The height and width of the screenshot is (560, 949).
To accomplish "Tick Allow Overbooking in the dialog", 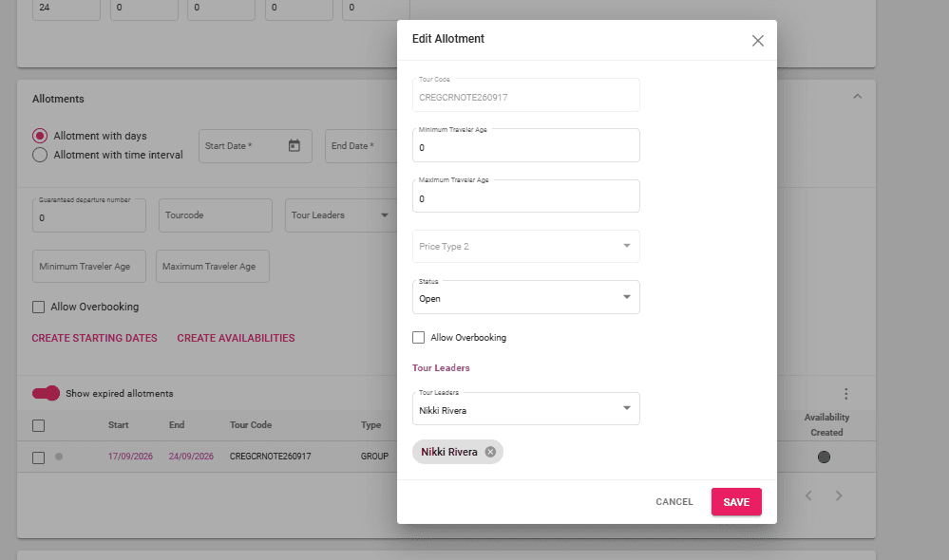I will [x=419, y=338].
